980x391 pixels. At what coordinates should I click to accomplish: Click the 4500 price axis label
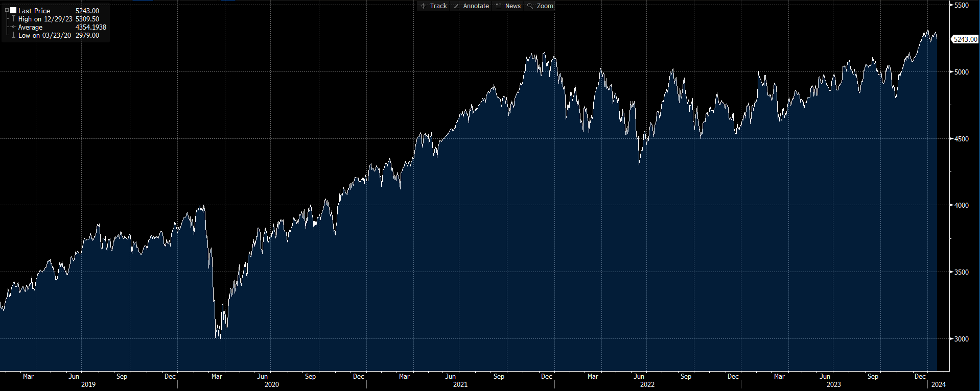click(x=962, y=139)
